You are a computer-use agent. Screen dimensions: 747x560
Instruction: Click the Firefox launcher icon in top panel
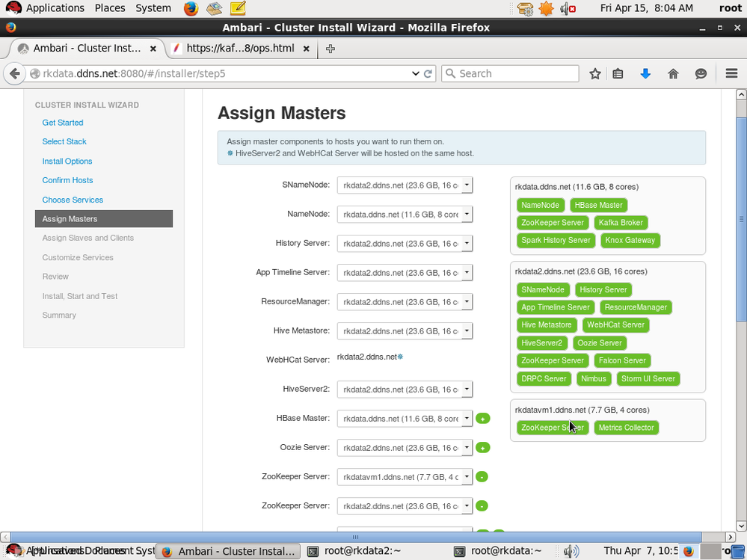[191, 8]
